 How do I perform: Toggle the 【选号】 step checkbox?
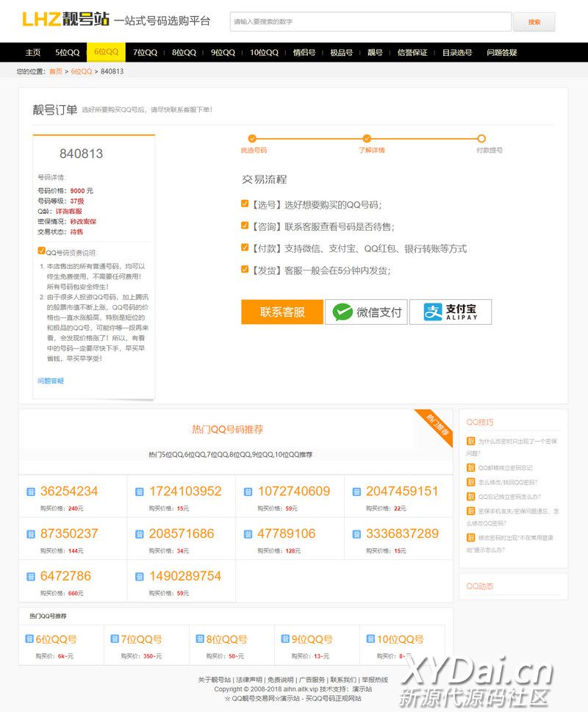[x=245, y=204]
